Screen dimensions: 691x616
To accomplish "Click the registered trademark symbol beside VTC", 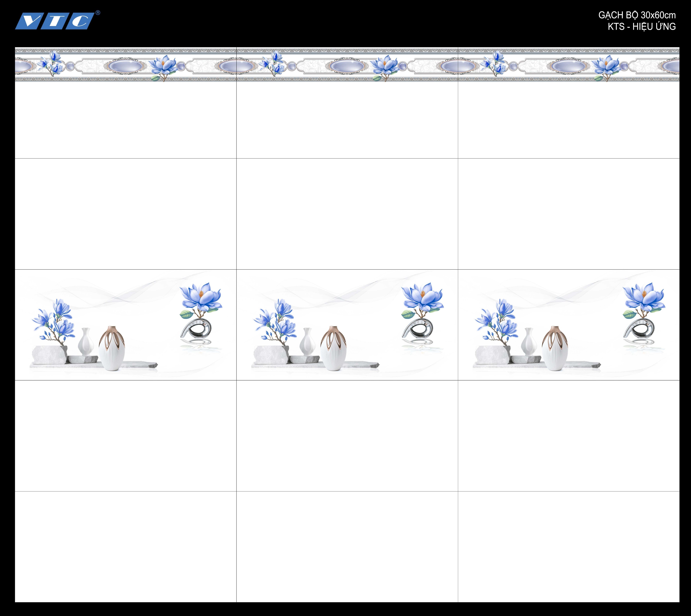I will coord(98,13).
